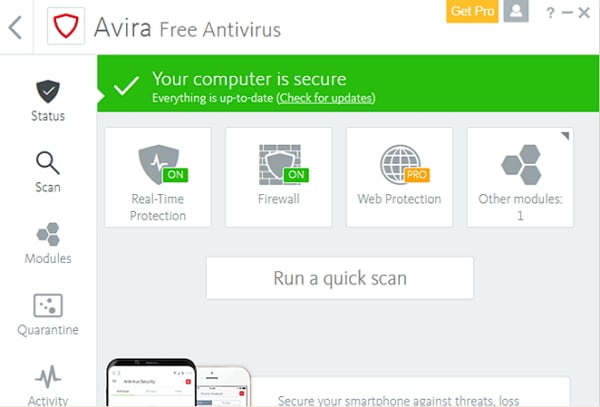Click the Web Protection PRO badge

point(417,175)
